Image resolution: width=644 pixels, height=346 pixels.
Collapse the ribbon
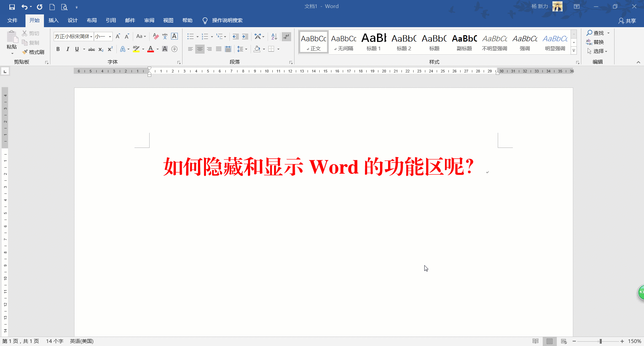[638, 62]
